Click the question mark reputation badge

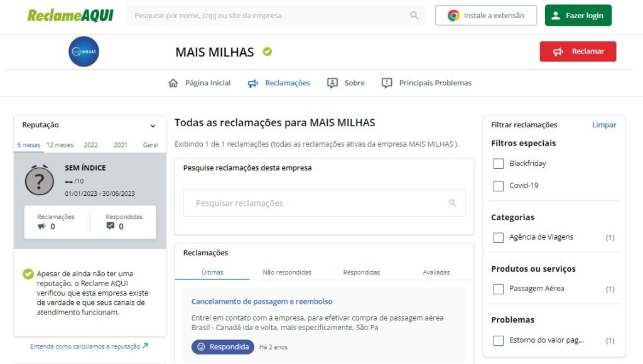[x=40, y=181]
